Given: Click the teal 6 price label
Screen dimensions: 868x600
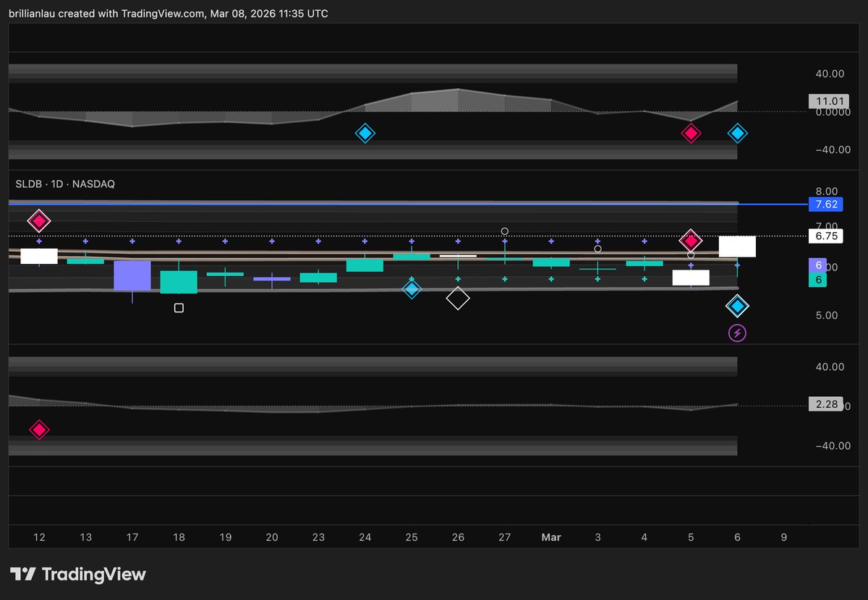Looking at the screenshot, I should (818, 280).
